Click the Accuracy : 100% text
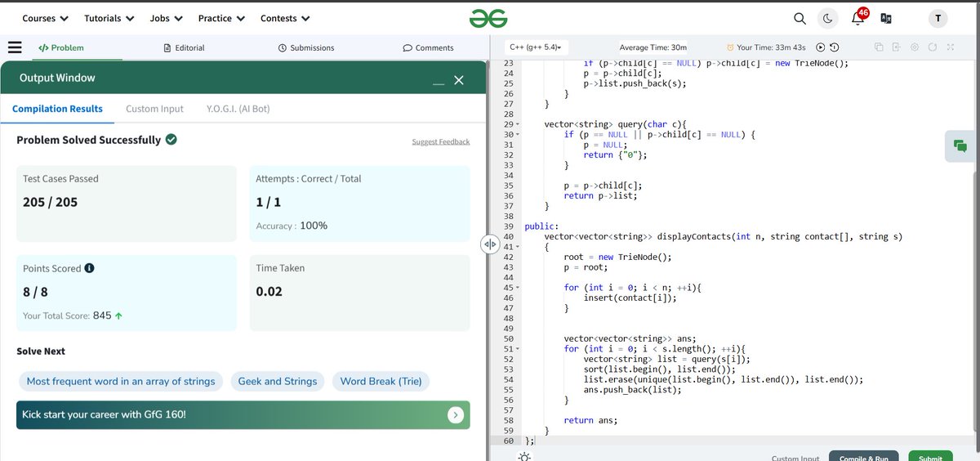 click(x=292, y=226)
